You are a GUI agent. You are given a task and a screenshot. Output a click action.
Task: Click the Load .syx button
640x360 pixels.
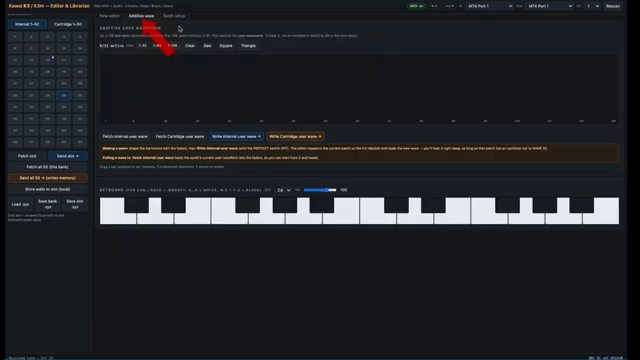click(20, 204)
